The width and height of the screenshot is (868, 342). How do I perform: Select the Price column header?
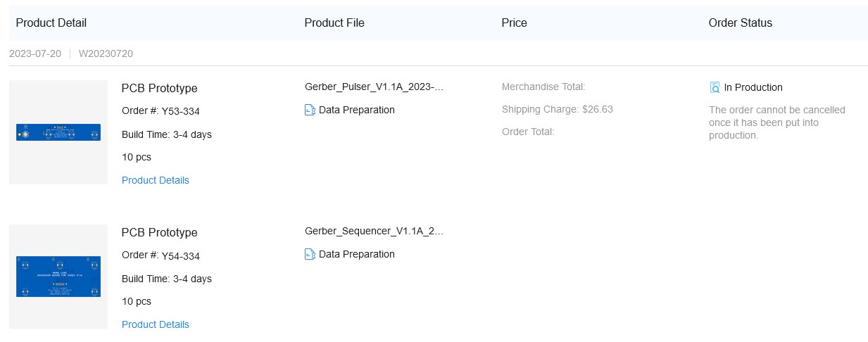point(514,23)
